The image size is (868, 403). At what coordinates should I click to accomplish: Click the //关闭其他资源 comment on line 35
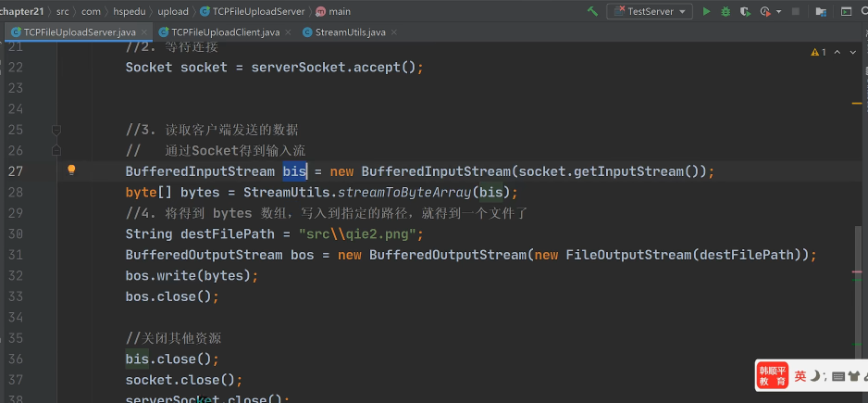(x=174, y=338)
